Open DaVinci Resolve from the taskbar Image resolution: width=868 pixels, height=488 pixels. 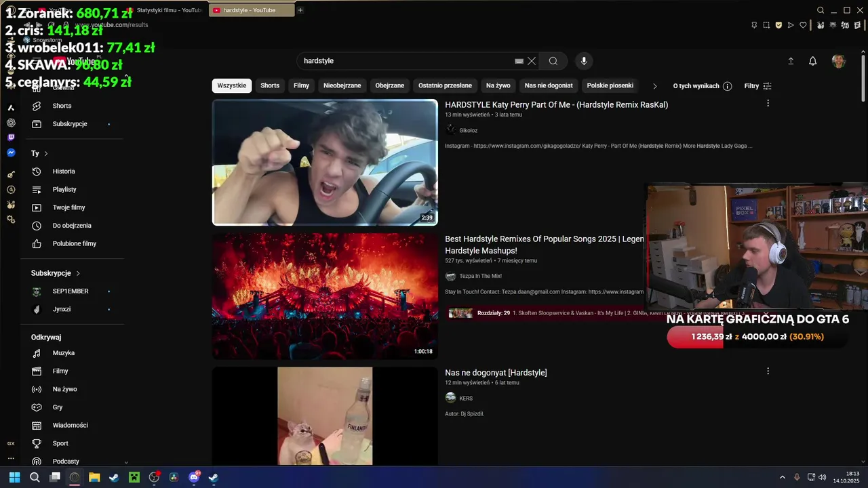[x=174, y=477]
